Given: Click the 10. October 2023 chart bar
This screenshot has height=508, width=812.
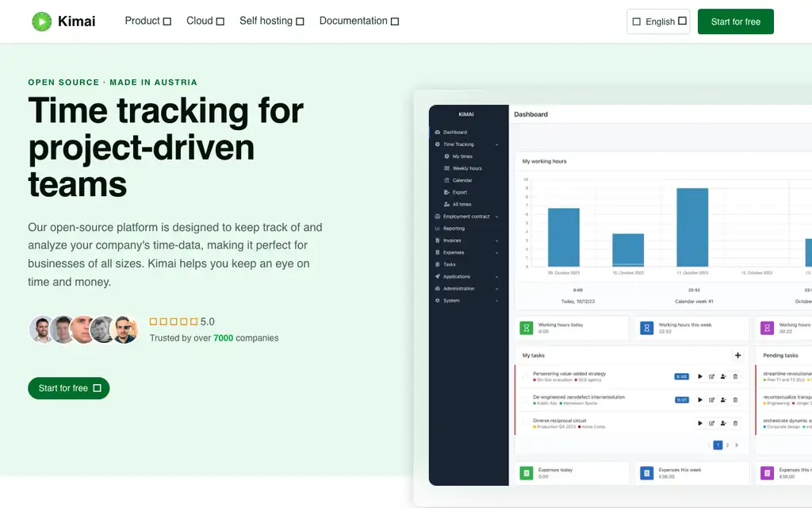Looking at the screenshot, I should 628,250.
